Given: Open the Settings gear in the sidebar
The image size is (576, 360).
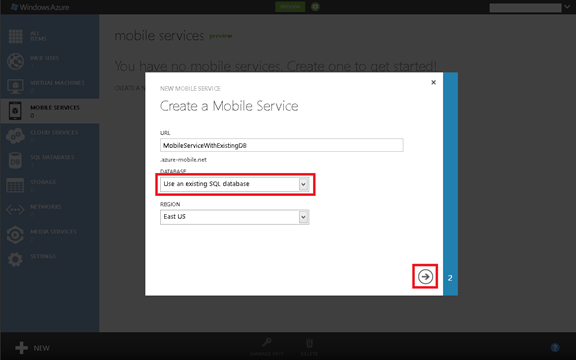Looking at the screenshot, I should coord(15,259).
